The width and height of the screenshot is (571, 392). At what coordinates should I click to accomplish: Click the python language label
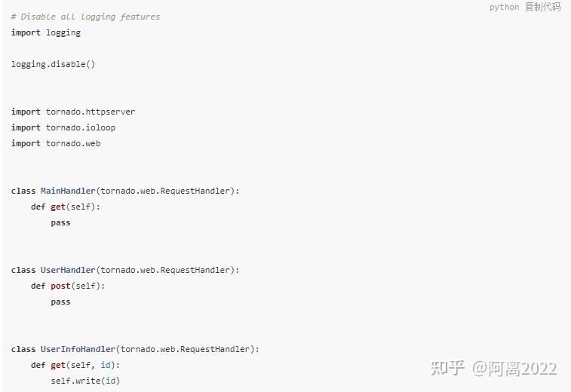click(x=504, y=8)
